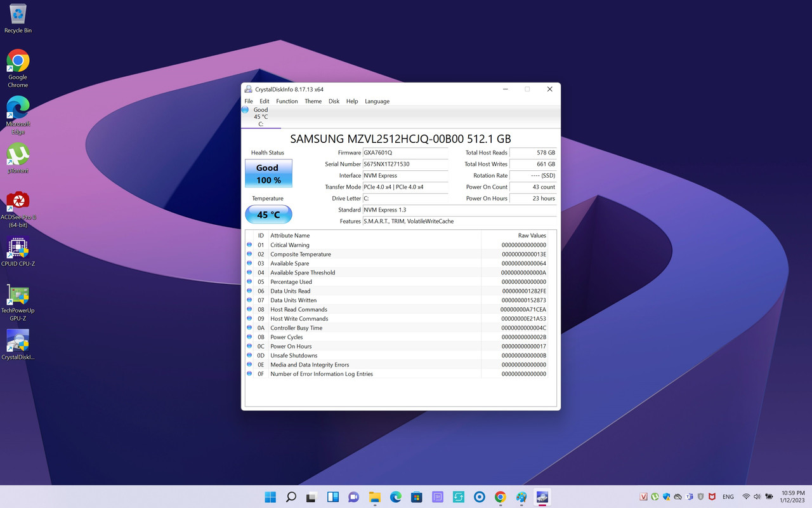Open Google Chrome desktop shortcut

point(18,68)
